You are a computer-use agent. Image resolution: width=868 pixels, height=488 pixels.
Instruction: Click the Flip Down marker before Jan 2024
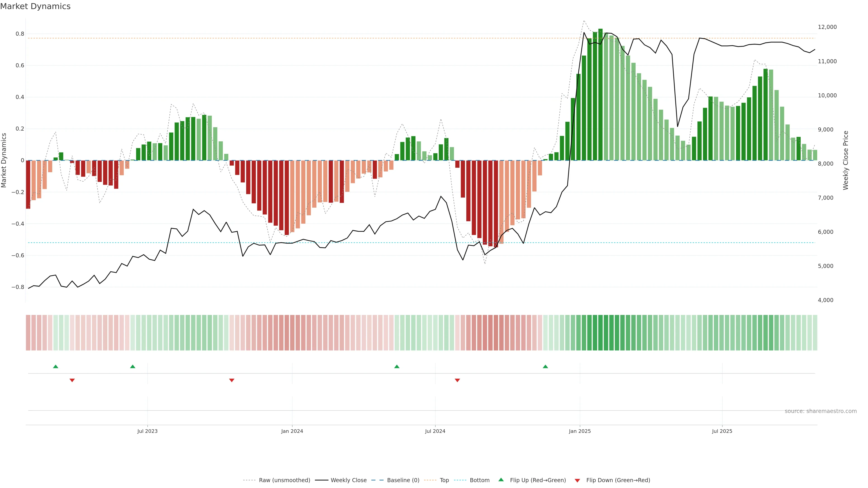(x=231, y=380)
